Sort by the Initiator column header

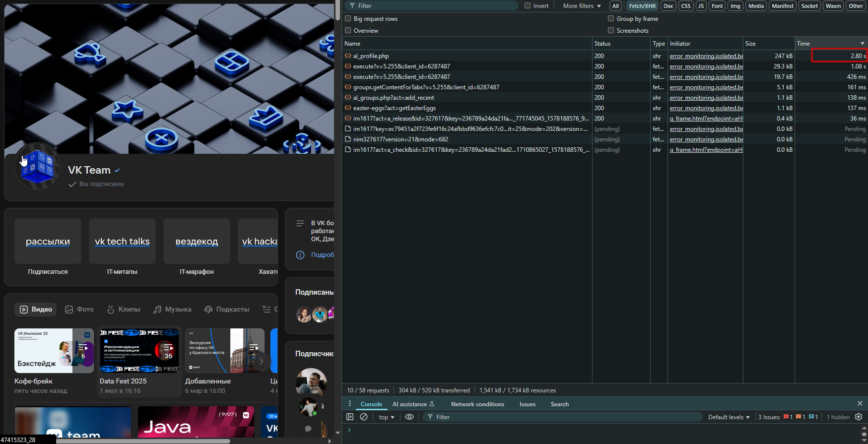point(705,44)
